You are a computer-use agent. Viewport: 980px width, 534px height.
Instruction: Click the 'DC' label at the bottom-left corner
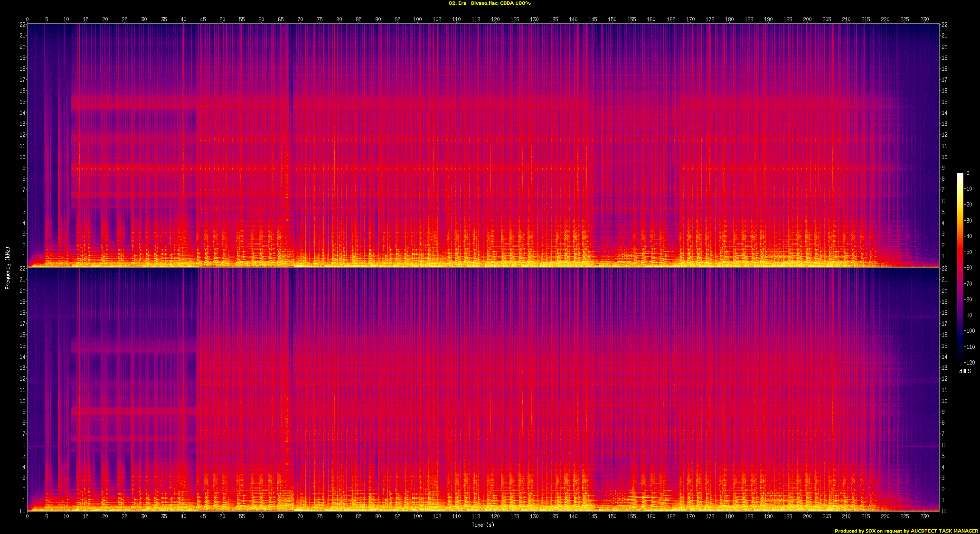point(22,511)
